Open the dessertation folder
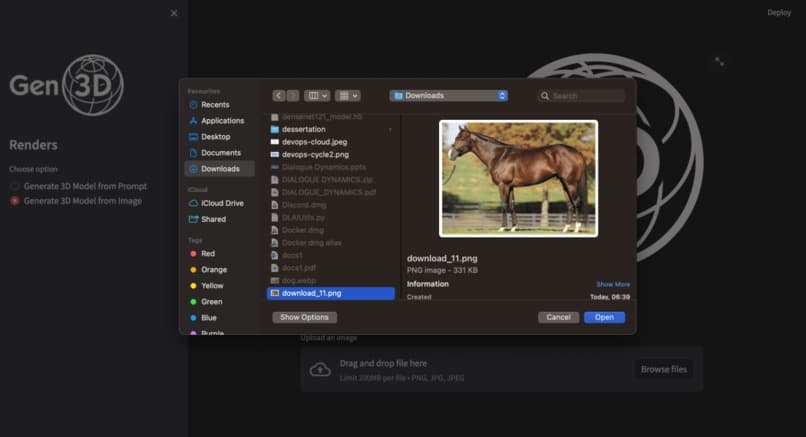Viewport: 806px width, 437px height. pos(331,130)
